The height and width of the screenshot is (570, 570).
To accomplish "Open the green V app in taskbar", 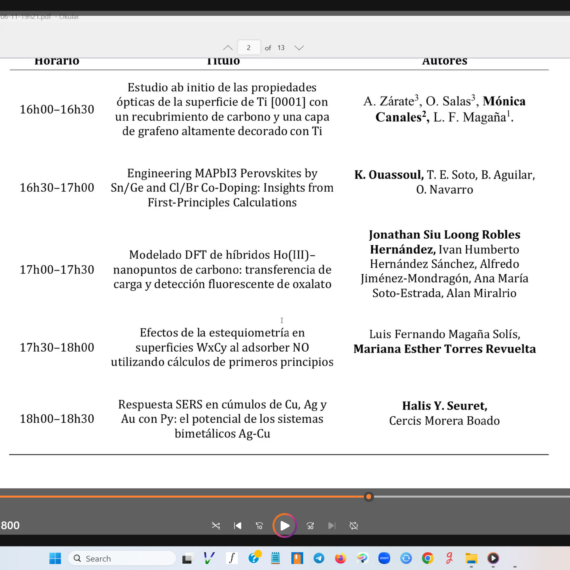I will pyautogui.click(x=209, y=558).
